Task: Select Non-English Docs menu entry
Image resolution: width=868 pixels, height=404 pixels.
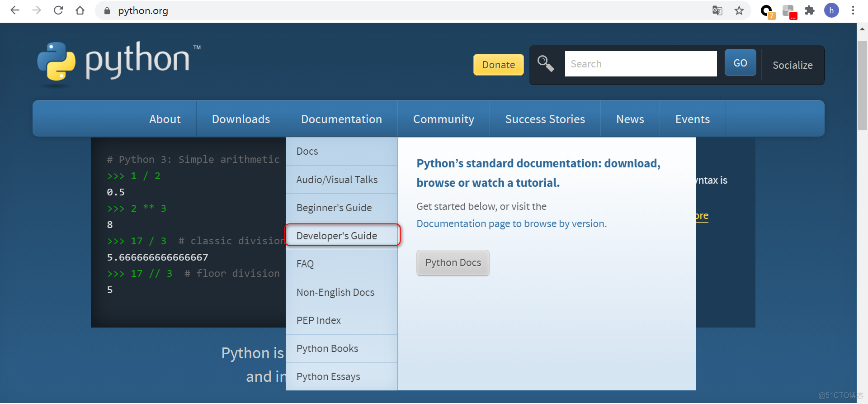Action: coord(341,292)
